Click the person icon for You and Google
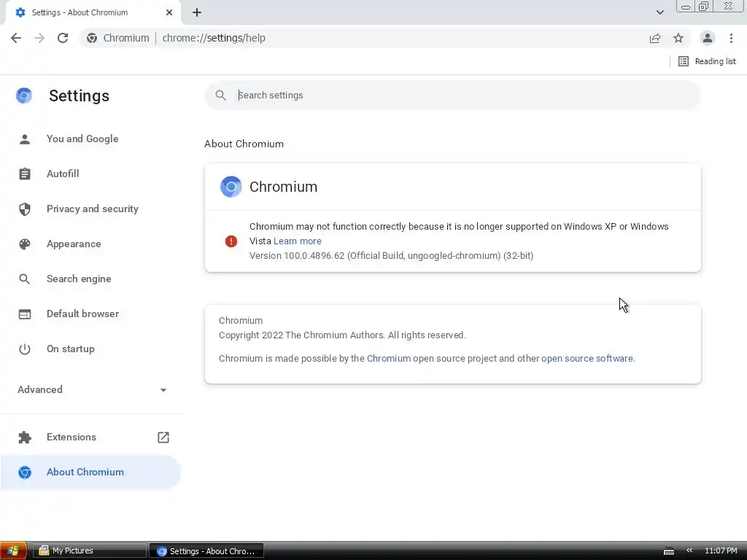This screenshot has height=560, width=747. click(x=25, y=139)
